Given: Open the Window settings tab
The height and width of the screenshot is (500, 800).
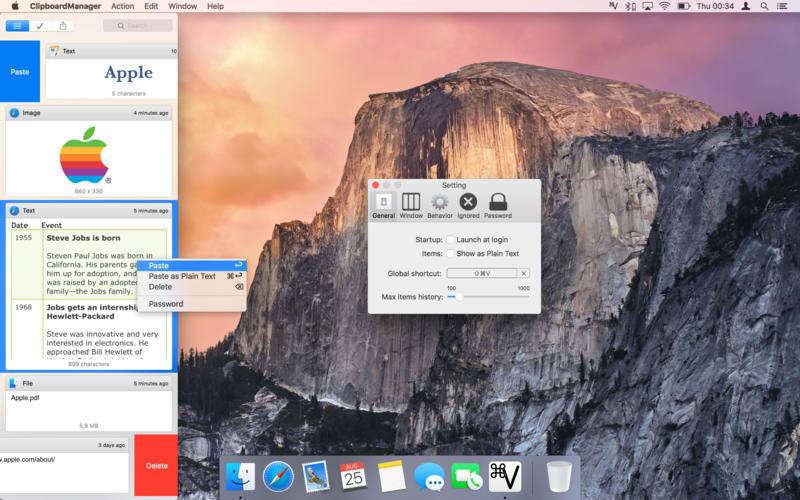Looking at the screenshot, I should pyautogui.click(x=411, y=204).
